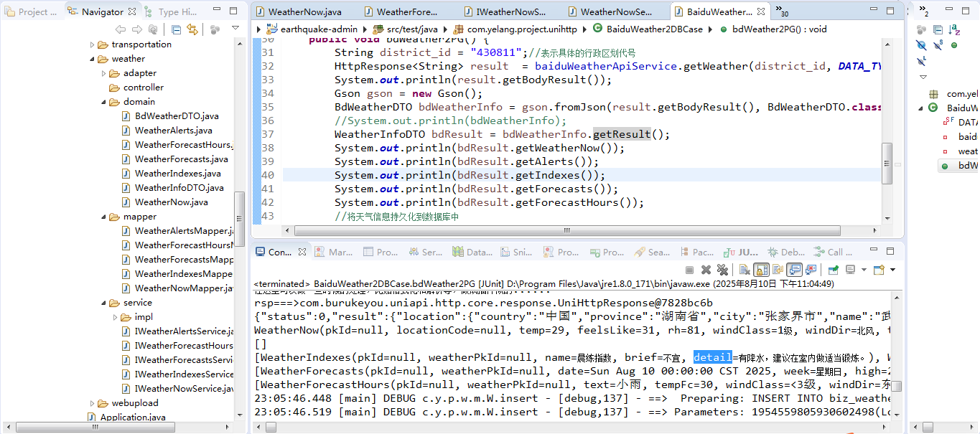This screenshot has width=980, height=434.
Task: Expand the impl folder under service
Action: coord(116,317)
